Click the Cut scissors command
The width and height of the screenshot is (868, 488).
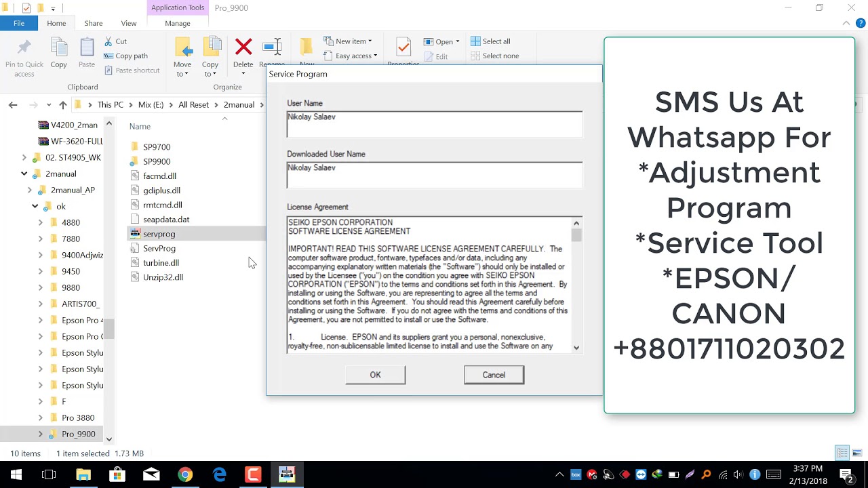[116, 41]
